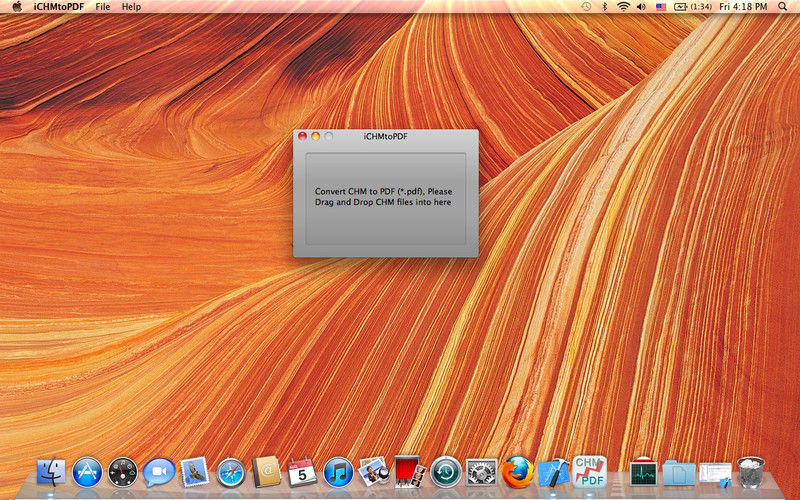Launch iTunes from the Dock
The image size is (800, 500).
coord(338,471)
